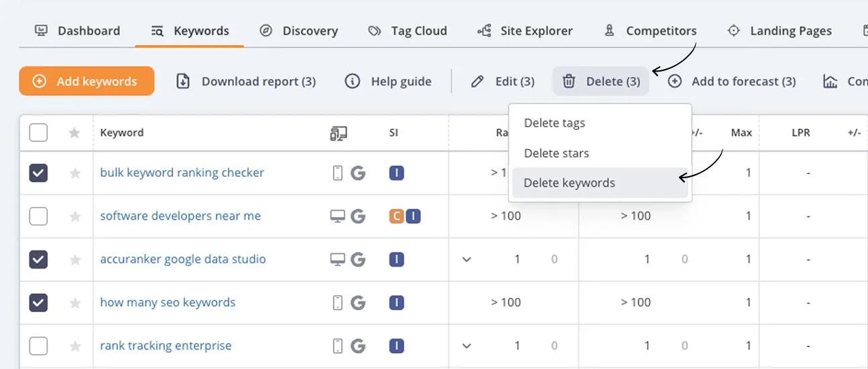Viewport: 868px width, 369px height.
Task: Expand rank chevron for 'rank tracking enterprise'
Action: pyautogui.click(x=467, y=346)
